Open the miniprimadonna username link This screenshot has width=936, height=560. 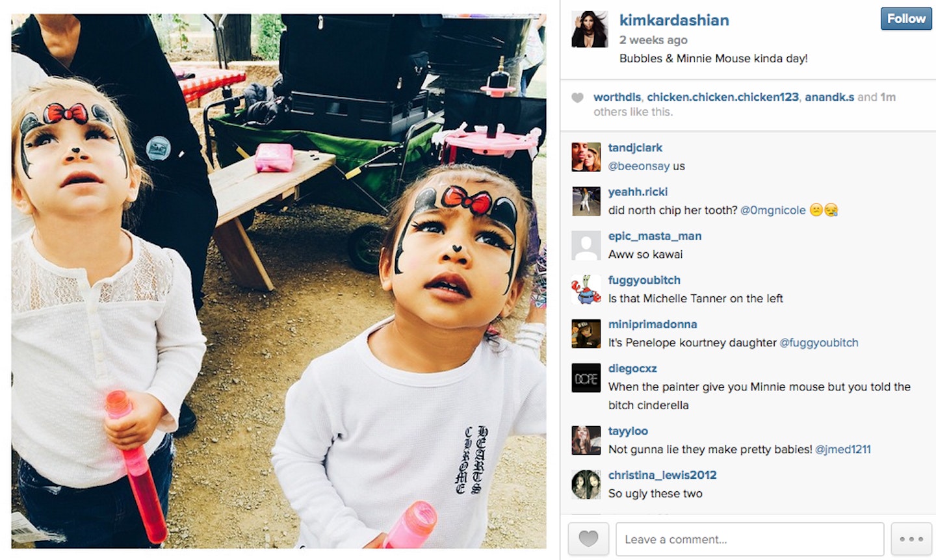[x=652, y=324]
